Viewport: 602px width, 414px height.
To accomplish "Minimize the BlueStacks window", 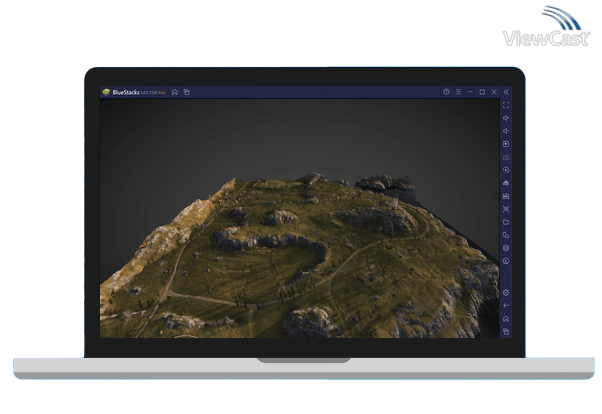I will click(x=470, y=92).
